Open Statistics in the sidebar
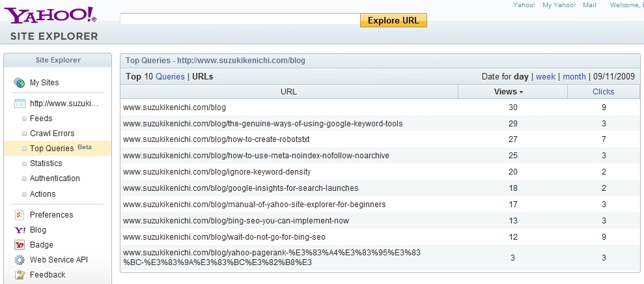Viewport: 644px width, 284px height. pos(46,163)
